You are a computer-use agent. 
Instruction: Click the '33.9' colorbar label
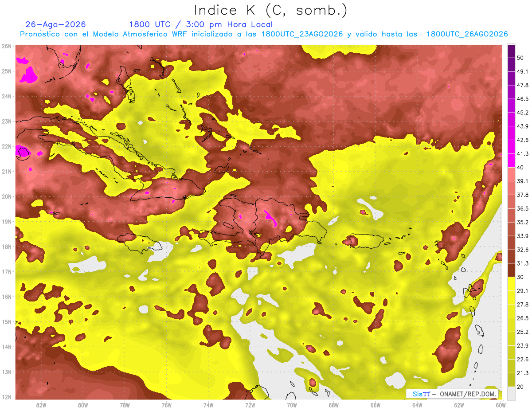point(522,236)
